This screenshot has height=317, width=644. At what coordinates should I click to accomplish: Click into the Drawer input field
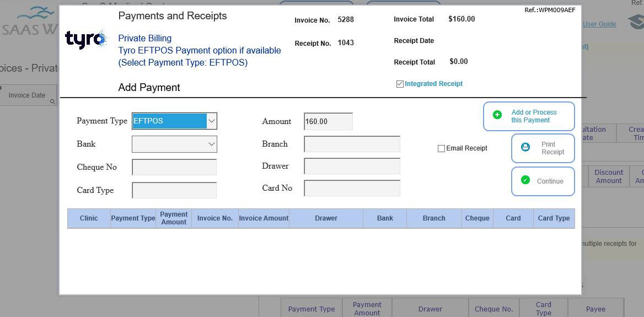click(x=352, y=166)
